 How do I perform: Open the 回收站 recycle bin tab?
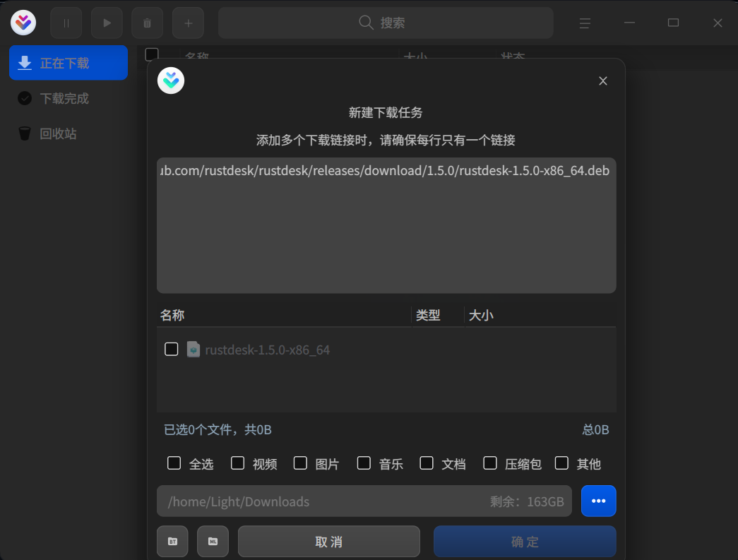[x=69, y=133]
